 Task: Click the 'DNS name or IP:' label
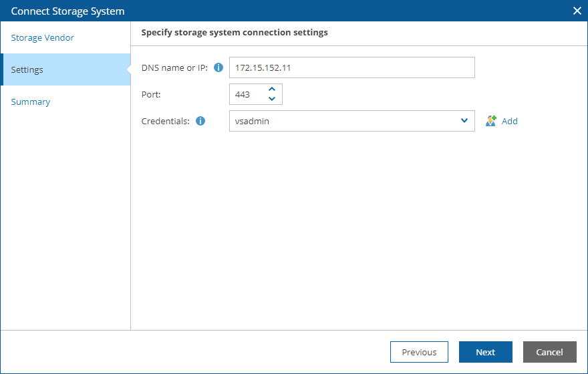coord(174,68)
